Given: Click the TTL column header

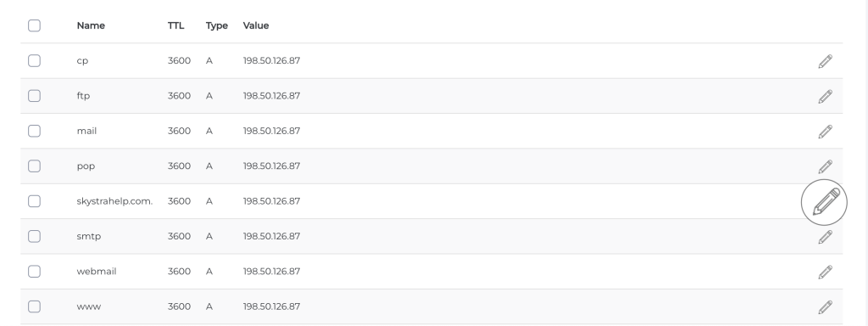Looking at the screenshot, I should [x=176, y=25].
